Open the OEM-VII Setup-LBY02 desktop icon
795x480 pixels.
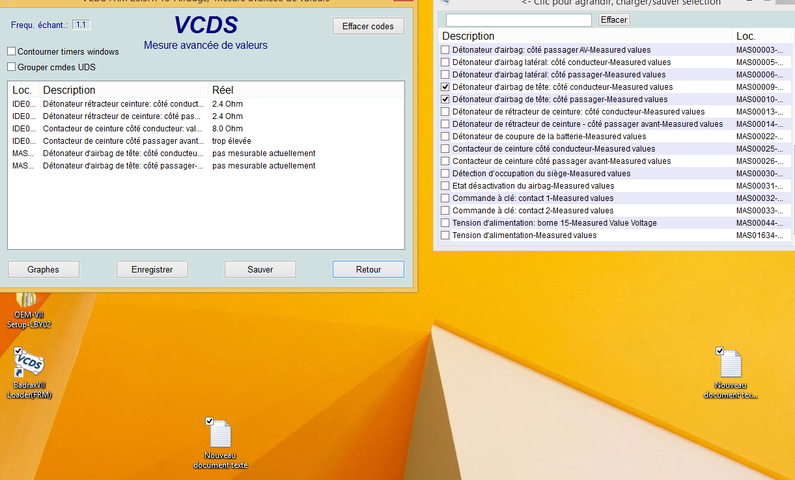pos(29,311)
